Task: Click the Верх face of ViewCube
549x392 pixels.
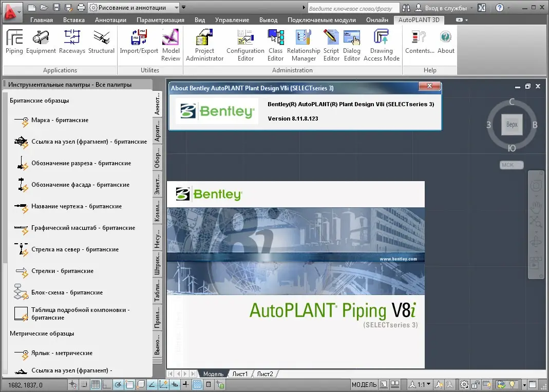Action: (x=512, y=125)
